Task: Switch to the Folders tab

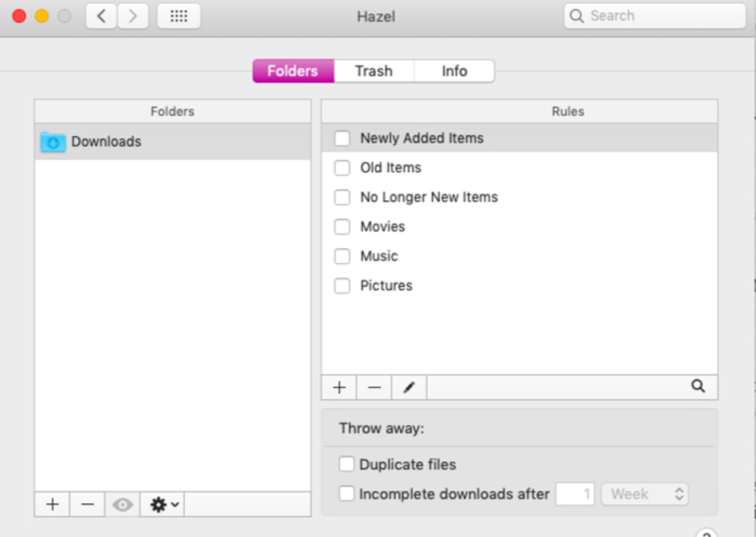Action: 293,71
